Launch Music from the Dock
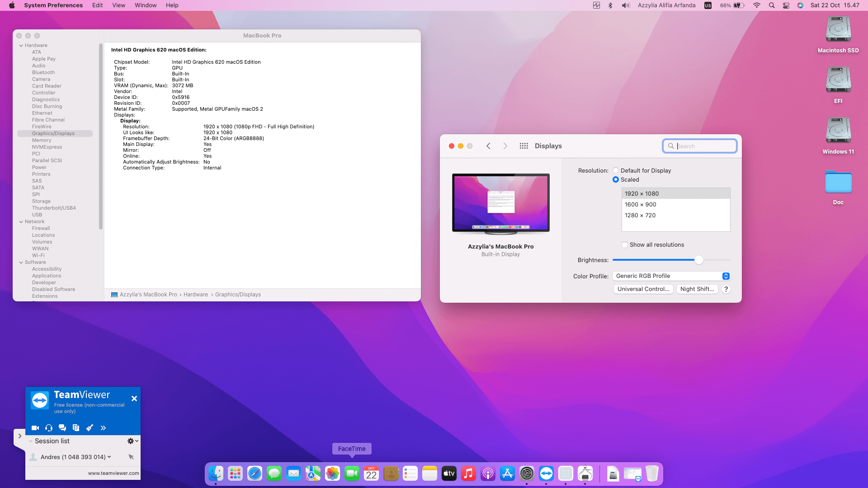This screenshot has width=868, height=488. point(468,474)
